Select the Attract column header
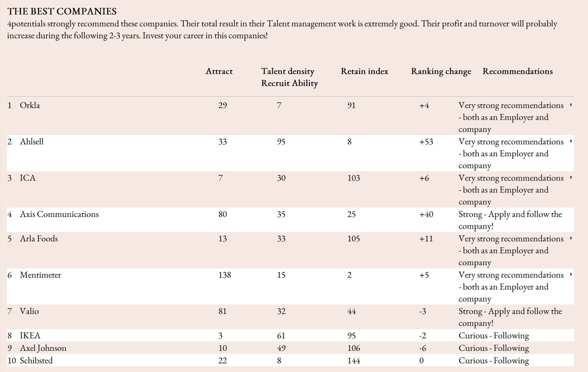This screenshot has height=372, width=588. tap(219, 71)
